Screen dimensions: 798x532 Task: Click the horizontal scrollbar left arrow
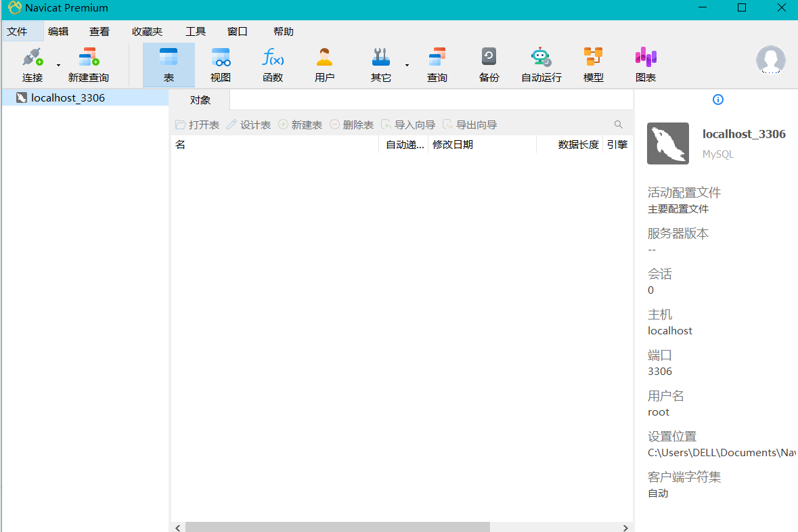pyautogui.click(x=177, y=527)
